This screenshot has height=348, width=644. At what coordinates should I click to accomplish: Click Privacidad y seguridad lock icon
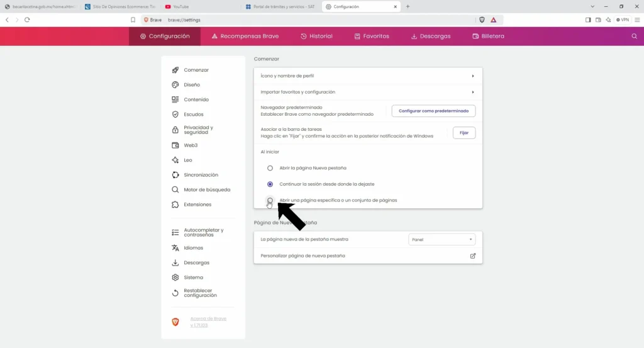[x=175, y=130]
